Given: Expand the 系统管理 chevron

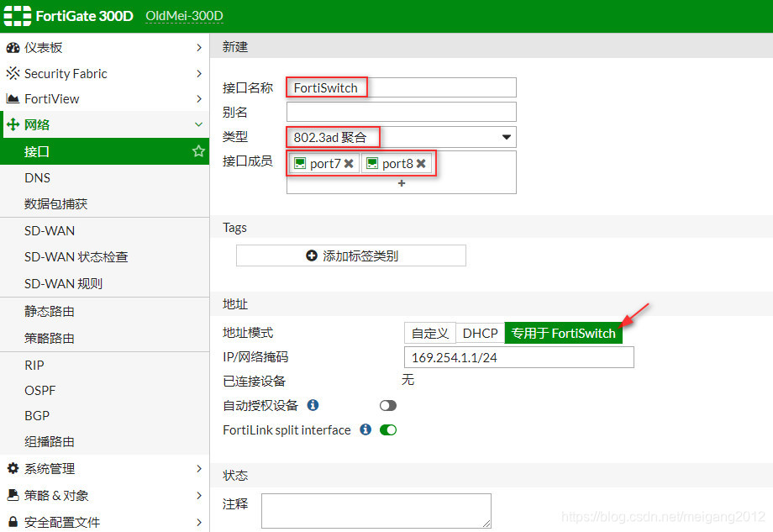Looking at the screenshot, I should pos(198,468).
